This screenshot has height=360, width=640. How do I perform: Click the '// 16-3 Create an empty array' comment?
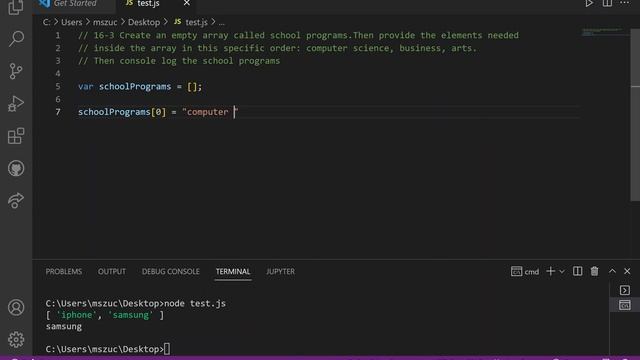click(x=298, y=35)
